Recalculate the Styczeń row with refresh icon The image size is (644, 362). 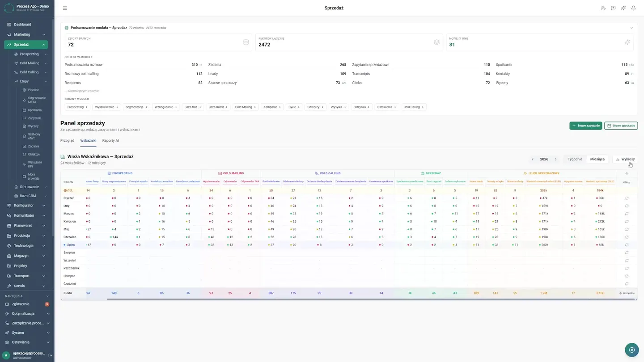627,198
